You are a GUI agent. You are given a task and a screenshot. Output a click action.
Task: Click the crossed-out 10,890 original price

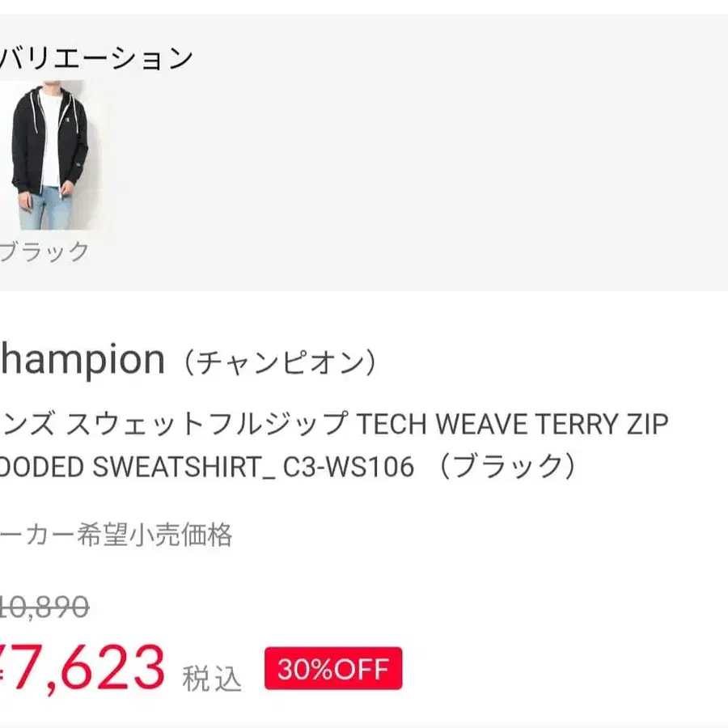[44, 606]
